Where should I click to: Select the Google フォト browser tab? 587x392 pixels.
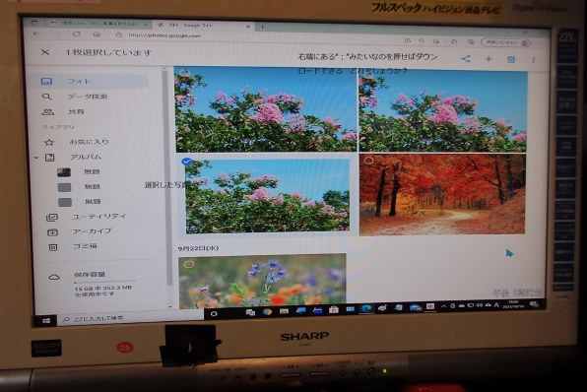pyautogui.click(x=202, y=25)
